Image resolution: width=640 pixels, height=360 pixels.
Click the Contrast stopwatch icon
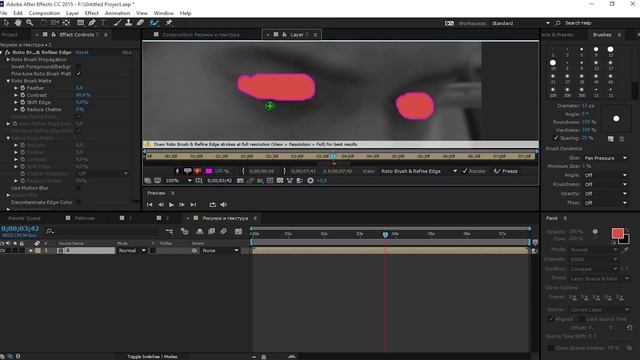23,95
